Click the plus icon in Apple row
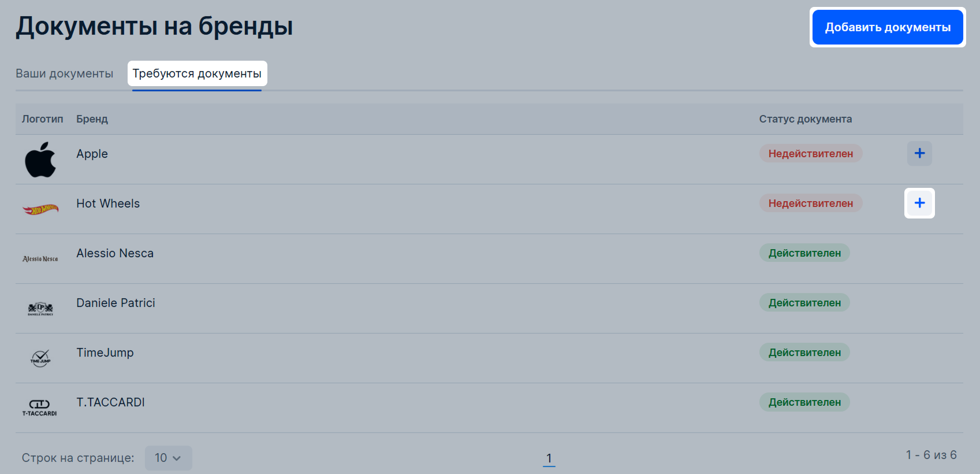This screenshot has width=980, height=474. click(919, 154)
